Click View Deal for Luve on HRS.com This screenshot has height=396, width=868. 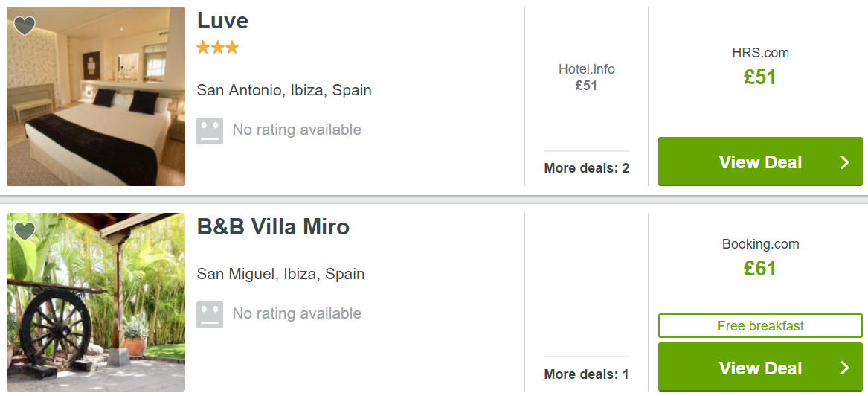click(760, 162)
